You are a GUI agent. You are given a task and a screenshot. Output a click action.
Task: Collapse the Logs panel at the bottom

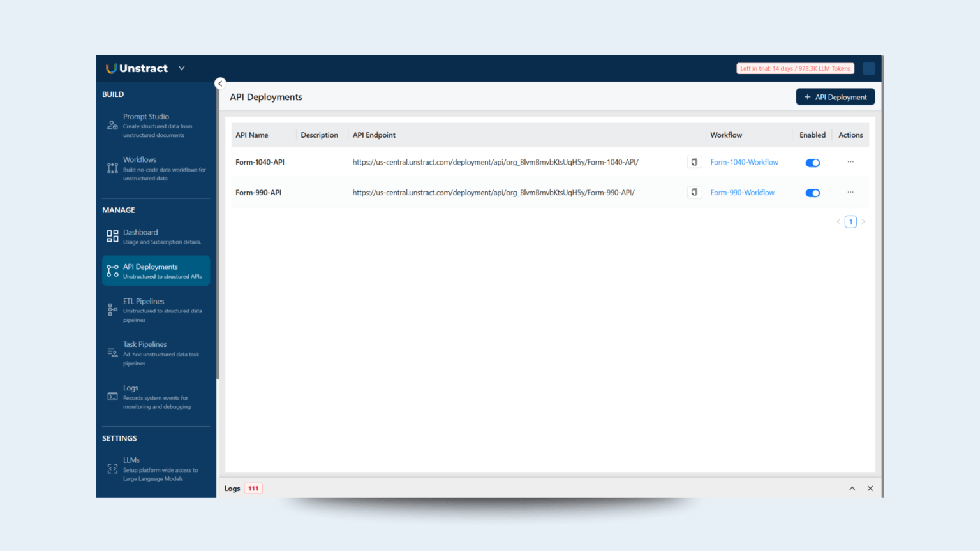852,488
